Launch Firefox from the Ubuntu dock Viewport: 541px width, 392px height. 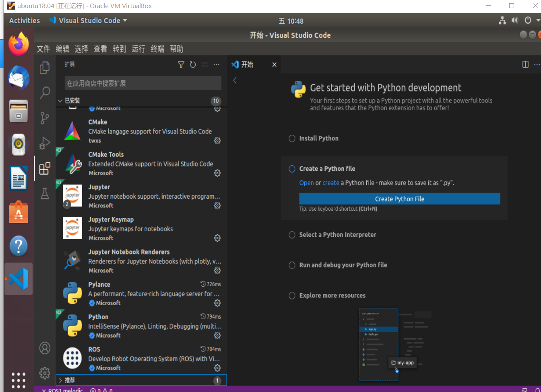(18, 43)
